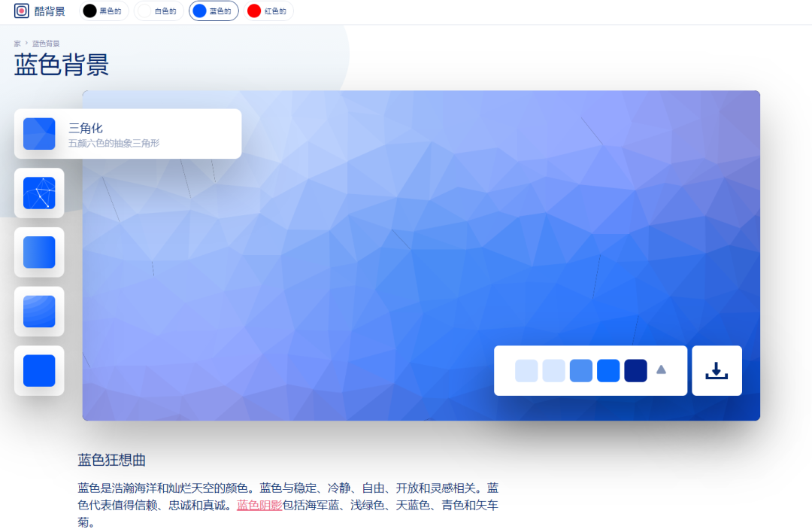Choose the solid blue background thumbnail
The height and width of the screenshot is (529, 812).
[39, 370]
